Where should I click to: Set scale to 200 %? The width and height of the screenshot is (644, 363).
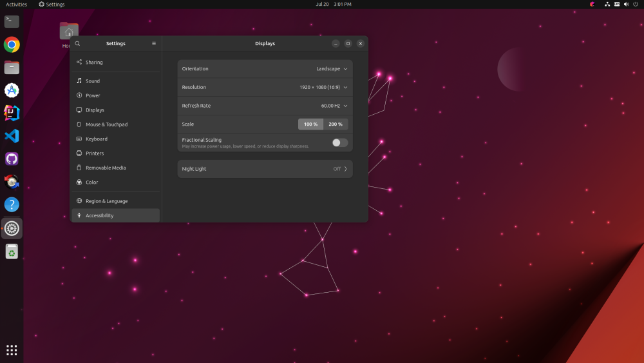336,124
